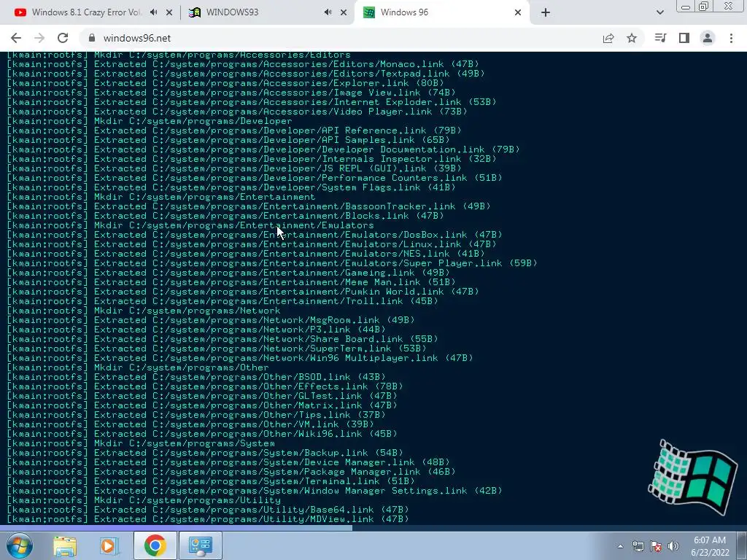Viewport: 747px width, 560px height.
Task: Open the Control Panel taskbar icon
Action: [200, 545]
